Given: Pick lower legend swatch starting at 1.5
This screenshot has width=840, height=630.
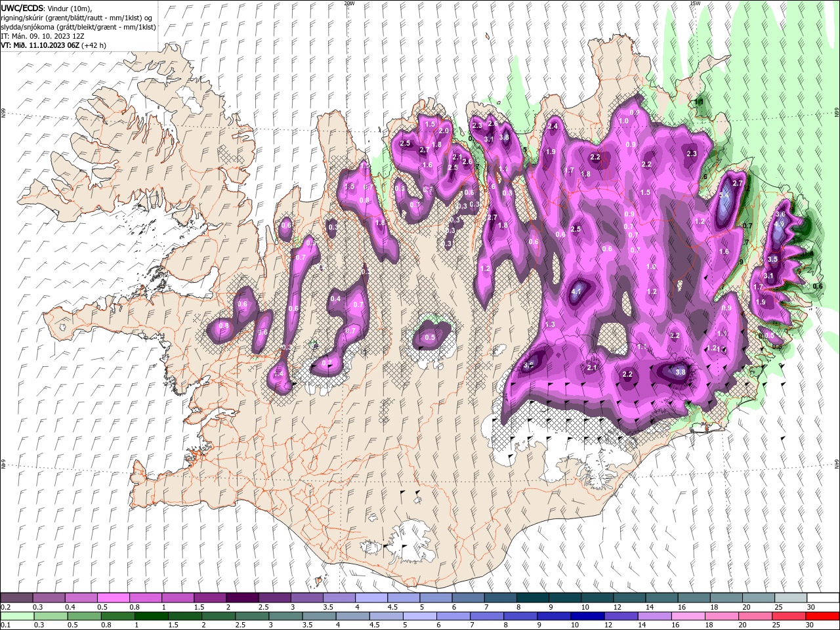Looking at the screenshot, I should click(x=184, y=616).
